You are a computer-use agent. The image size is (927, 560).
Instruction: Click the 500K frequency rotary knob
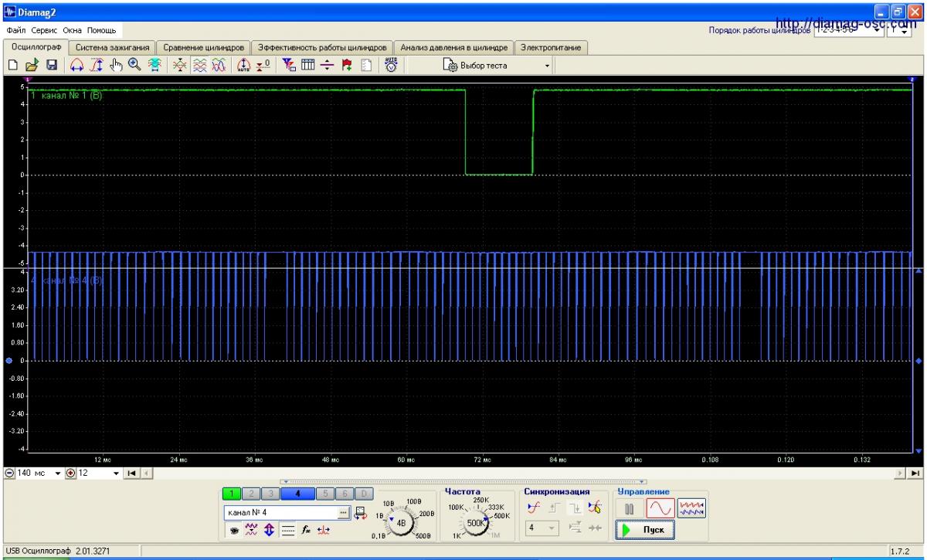point(477,523)
